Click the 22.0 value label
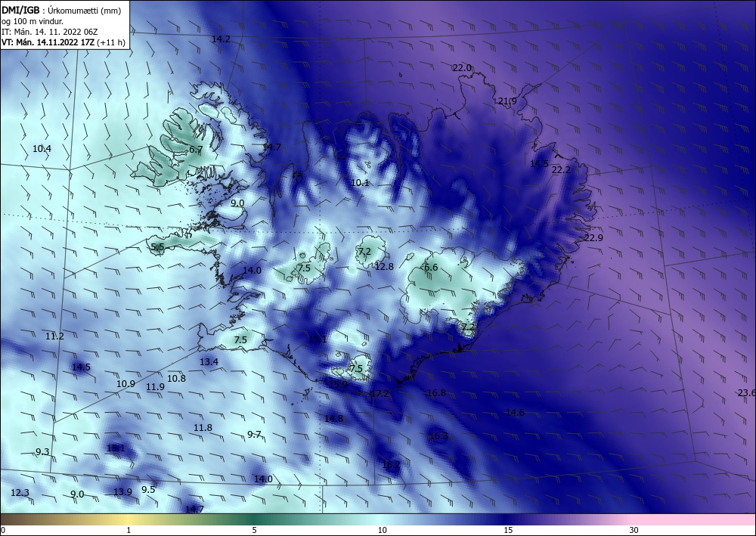The image size is (756, 536). [x=462, y=68]
